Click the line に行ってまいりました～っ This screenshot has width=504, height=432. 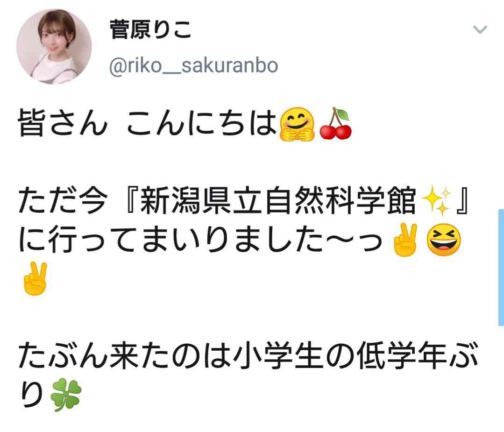click(201, 241)
